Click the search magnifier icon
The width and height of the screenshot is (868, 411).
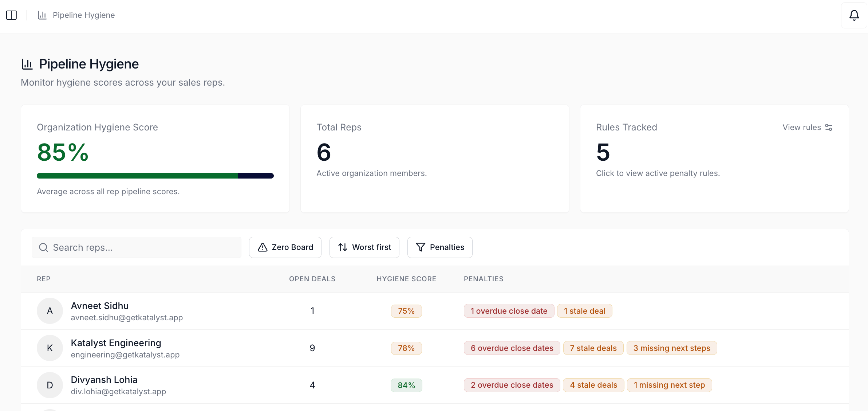pyautogui.click(x=43, y=247)
